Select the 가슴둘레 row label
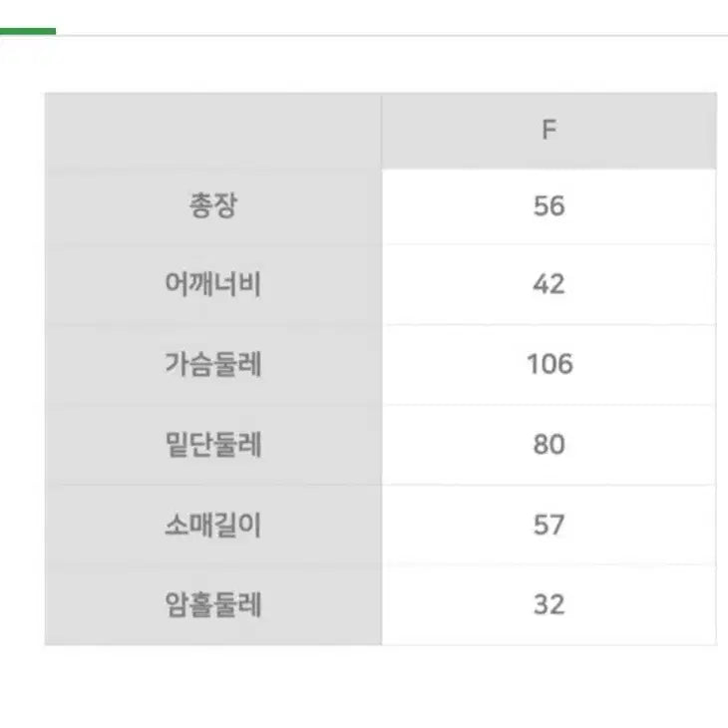Image resolution: width=728 pixels, height=728 pixels. [x=212, y=365]
